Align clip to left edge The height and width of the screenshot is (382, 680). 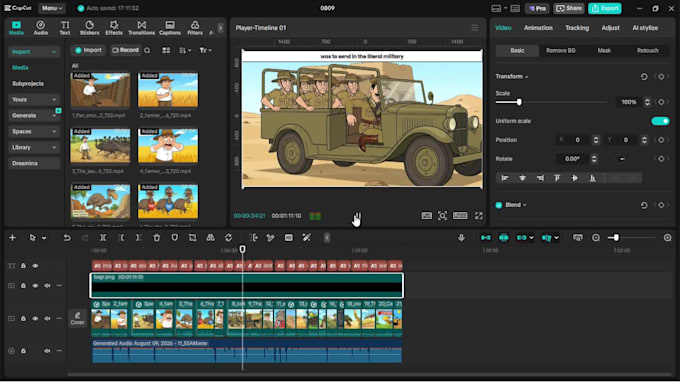[x=505, y=178]
